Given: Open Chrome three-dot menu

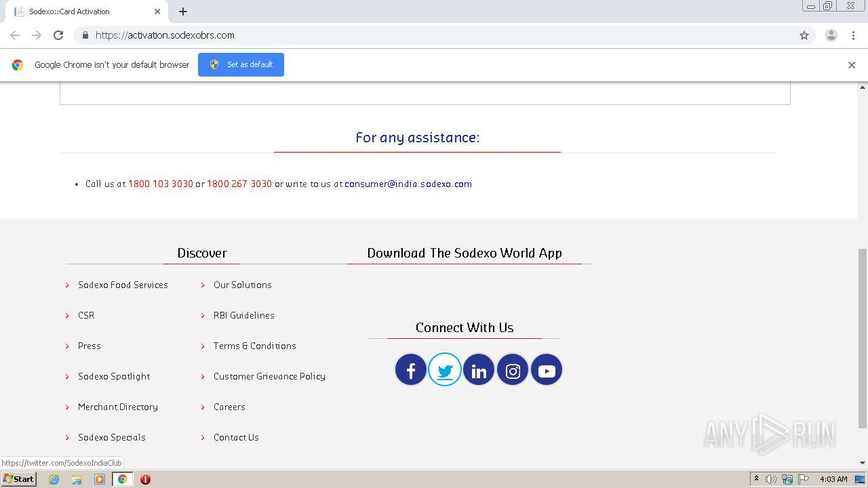Looking at the screenshot, I should [x=854, y=35].
